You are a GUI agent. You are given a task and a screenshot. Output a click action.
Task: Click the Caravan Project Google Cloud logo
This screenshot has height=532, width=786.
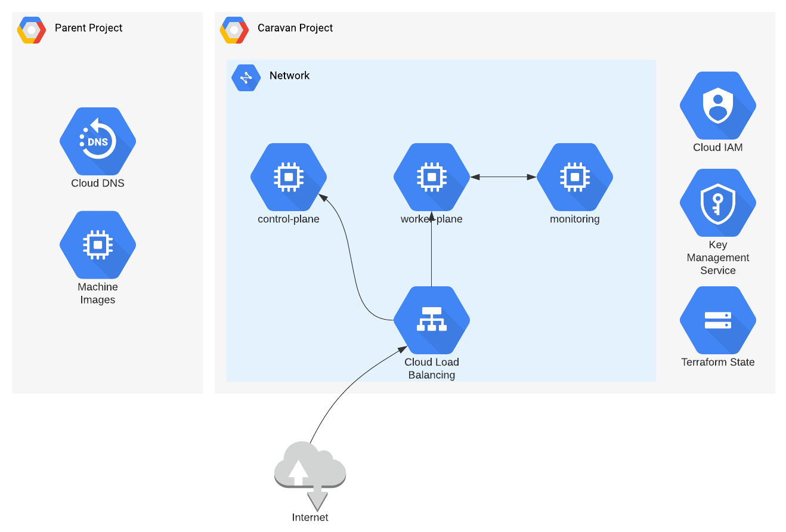[x=234, y=30]
